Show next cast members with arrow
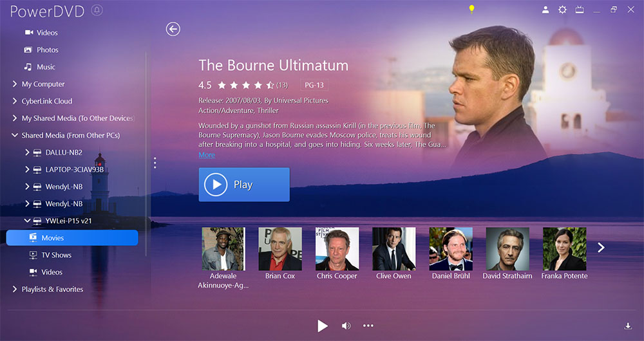The height and width of the screenshot is (341, 644). (x=601, y=248)
